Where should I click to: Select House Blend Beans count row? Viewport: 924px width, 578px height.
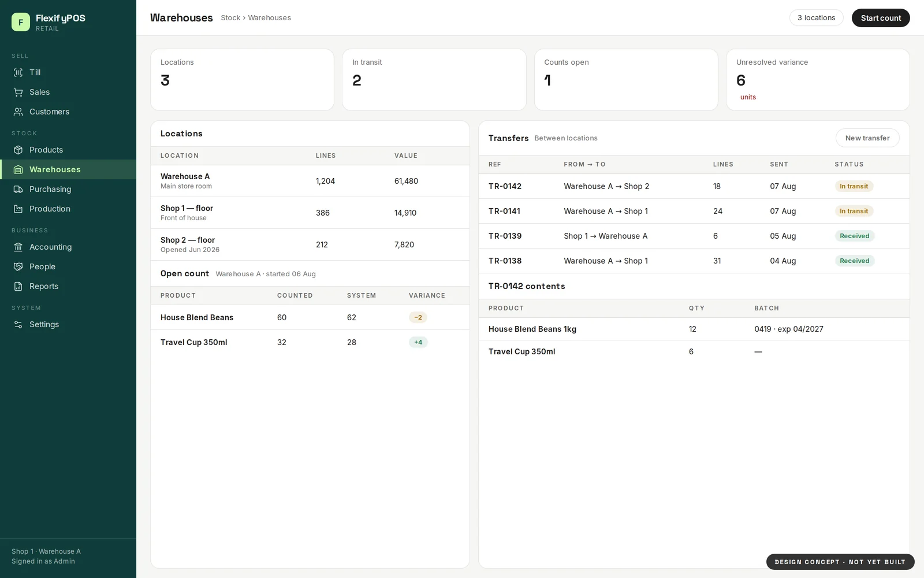[x=310, y=317]
